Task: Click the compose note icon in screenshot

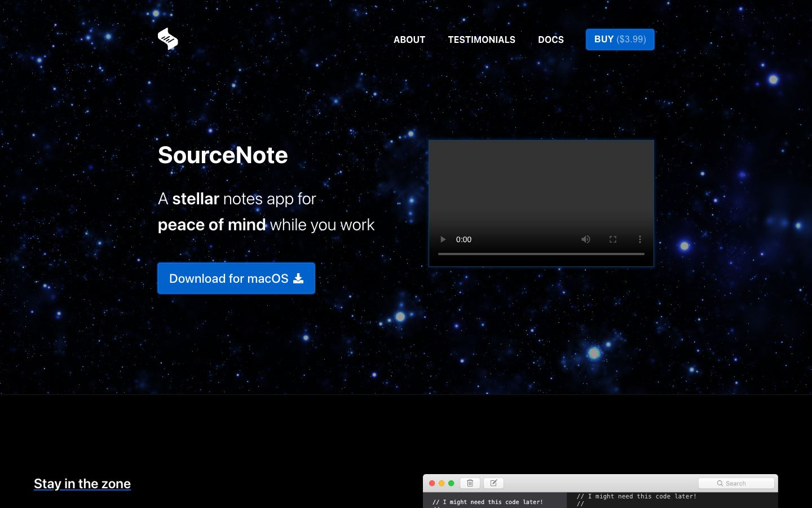Action: click(493, 483)
